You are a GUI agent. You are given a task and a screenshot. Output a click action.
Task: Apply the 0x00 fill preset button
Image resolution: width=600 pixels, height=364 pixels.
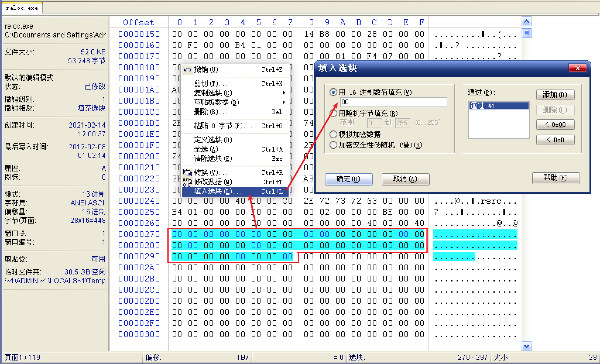(555, 125)
